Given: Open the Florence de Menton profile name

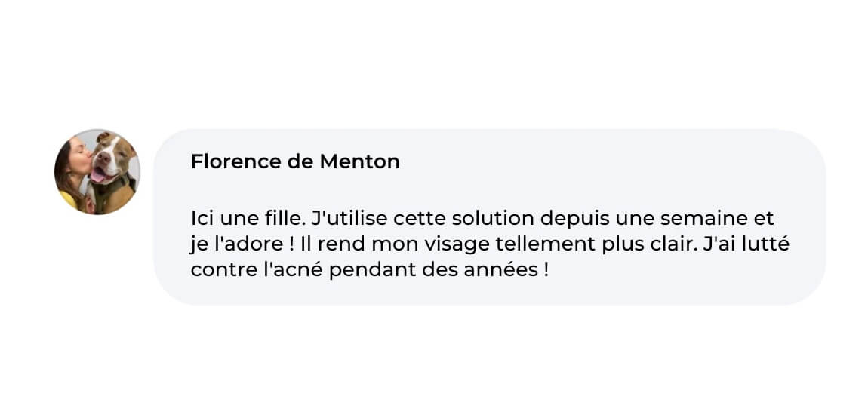Looking at the screenshot, I should point(295,161).
